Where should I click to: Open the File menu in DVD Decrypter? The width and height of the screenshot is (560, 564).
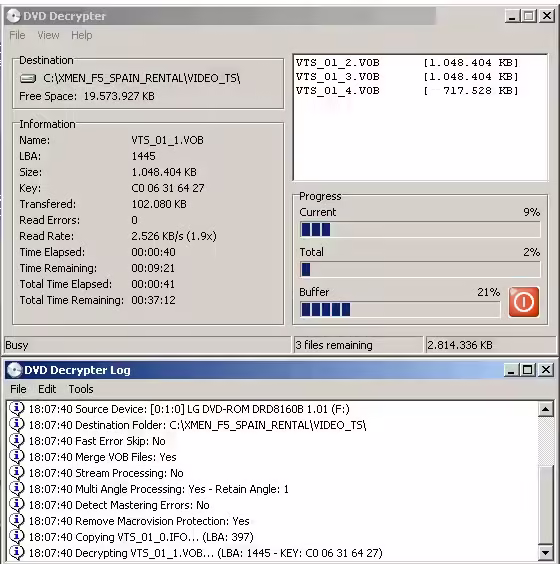point(17,35)
